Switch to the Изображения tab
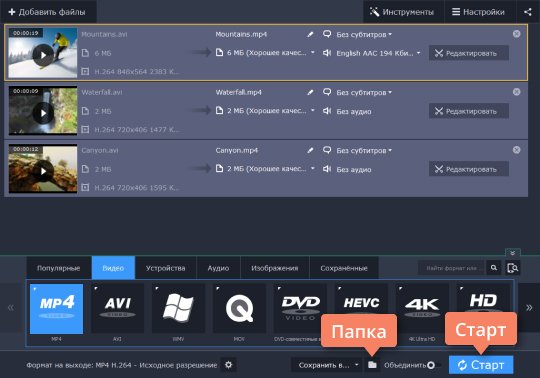 point(275,268)
